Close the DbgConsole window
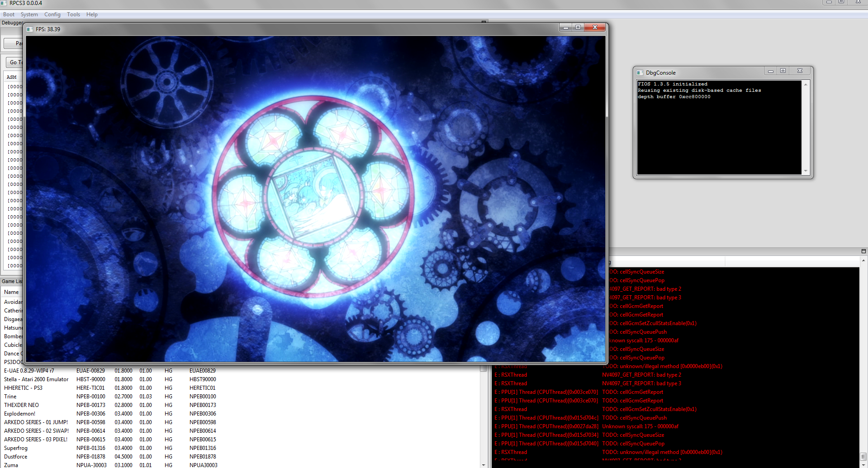Viewport: 868px width, 468px height. (800, 71)
